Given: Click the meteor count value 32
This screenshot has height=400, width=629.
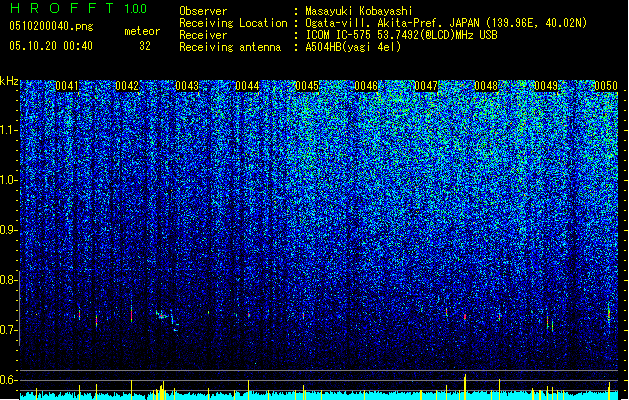Looking at the screenshot, I should point(145,46).
